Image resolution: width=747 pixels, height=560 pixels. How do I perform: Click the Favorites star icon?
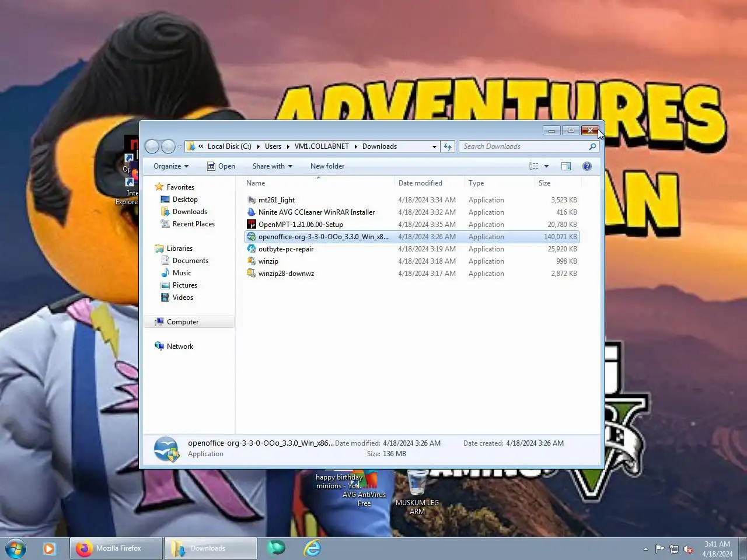coord(159,187)
